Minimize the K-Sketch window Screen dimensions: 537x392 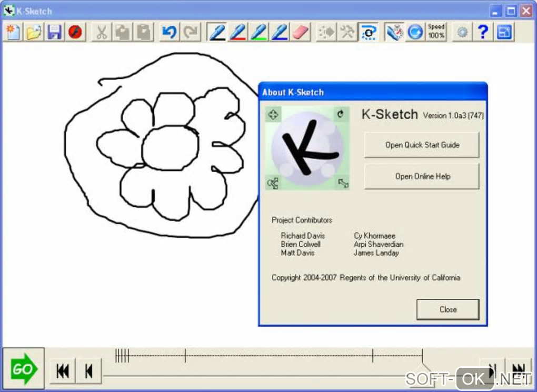point(495,11)
